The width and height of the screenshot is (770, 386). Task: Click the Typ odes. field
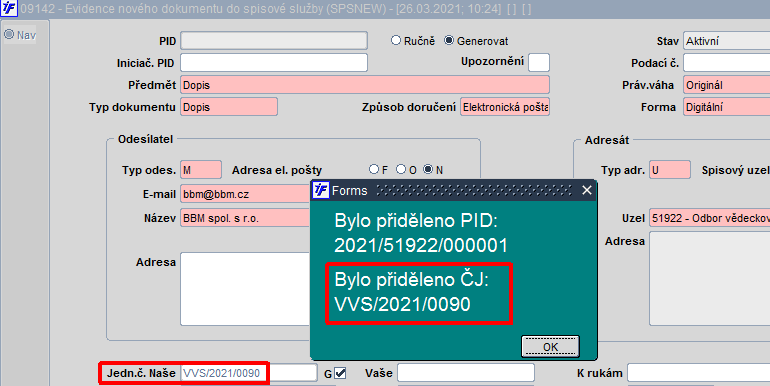pyautogui.click(x=201, y=169)
